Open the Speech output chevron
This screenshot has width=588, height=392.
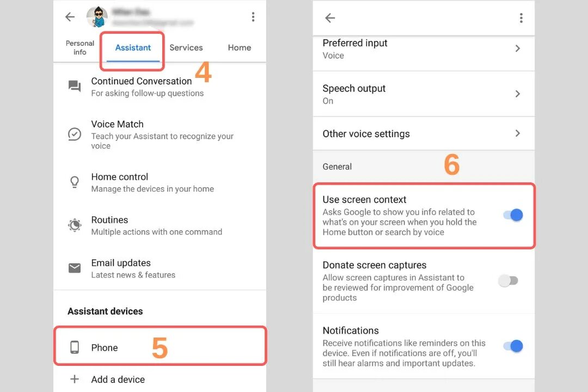518,94
